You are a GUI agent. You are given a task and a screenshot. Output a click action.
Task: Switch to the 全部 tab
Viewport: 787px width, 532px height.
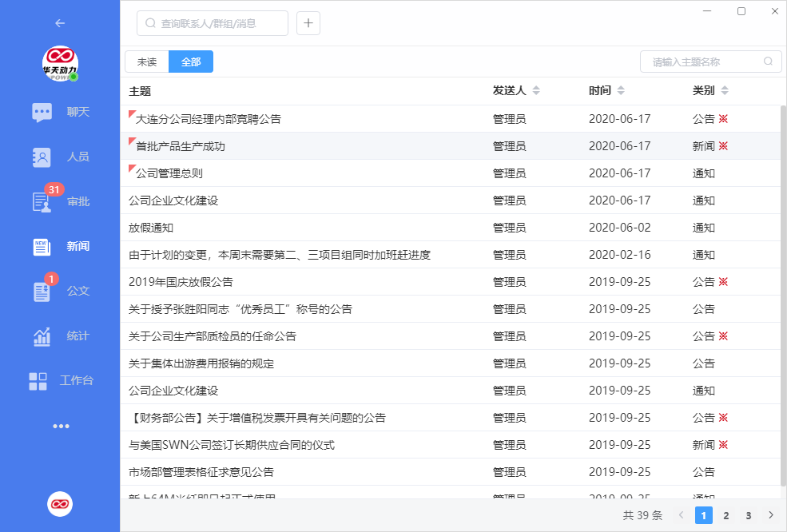[190, 61]
